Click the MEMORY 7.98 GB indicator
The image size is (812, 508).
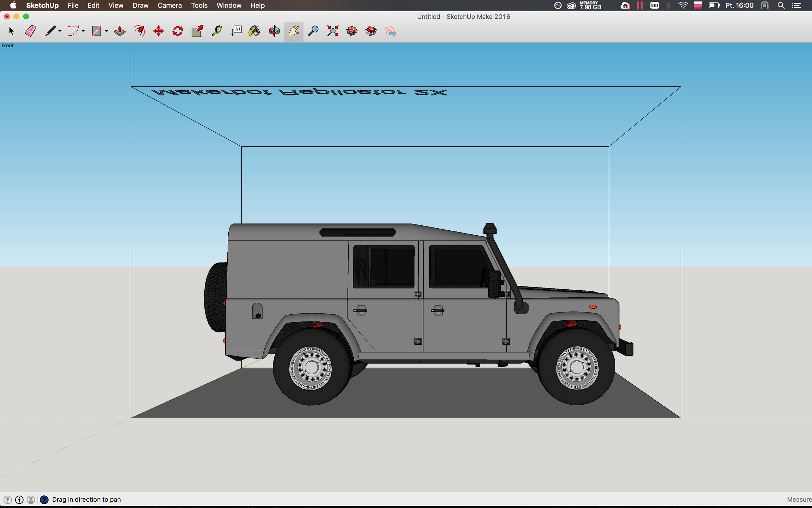point(590,5)
